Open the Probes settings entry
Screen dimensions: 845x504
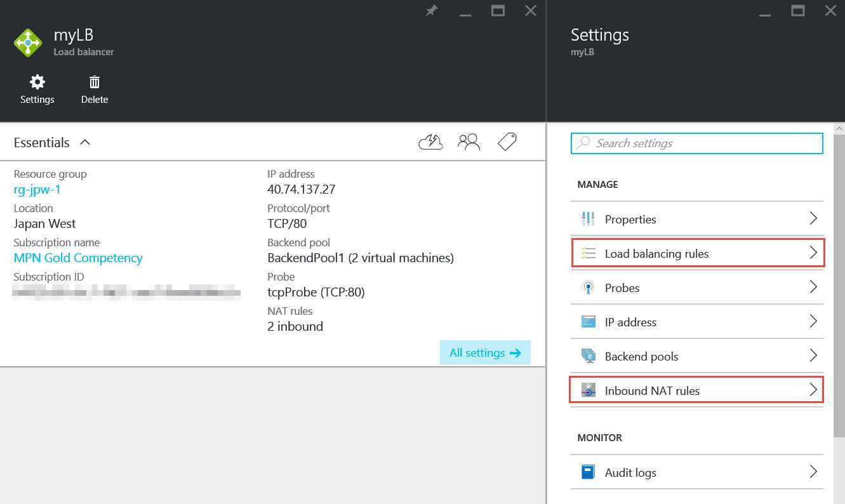697,288
